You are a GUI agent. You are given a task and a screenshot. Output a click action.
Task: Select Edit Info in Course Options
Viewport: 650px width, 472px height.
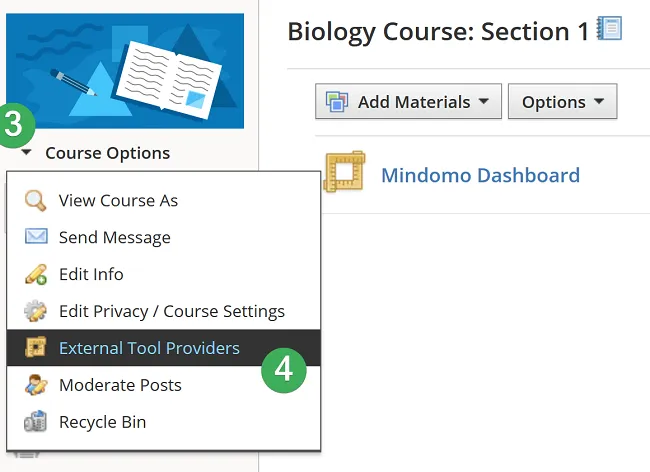click(x=91, y=274)
